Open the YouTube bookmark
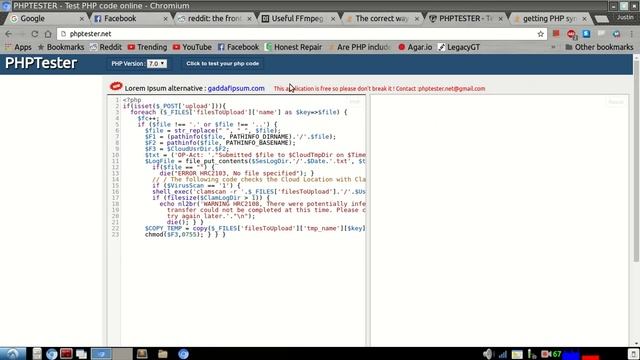Screen dimensions: 640x360 pyautogui.click(x=192, y=47)
